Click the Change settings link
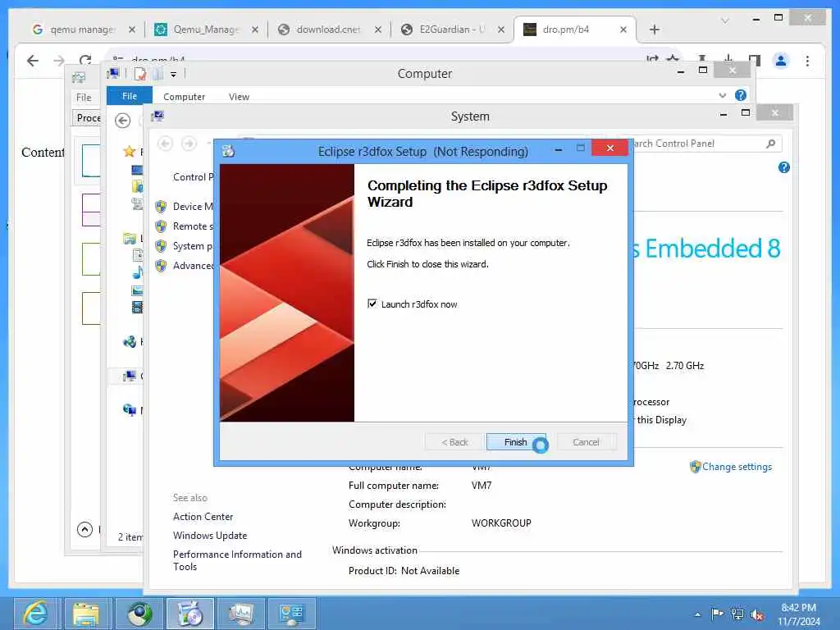This screenshot has height=630, width=840. click(x=737, y=467)
